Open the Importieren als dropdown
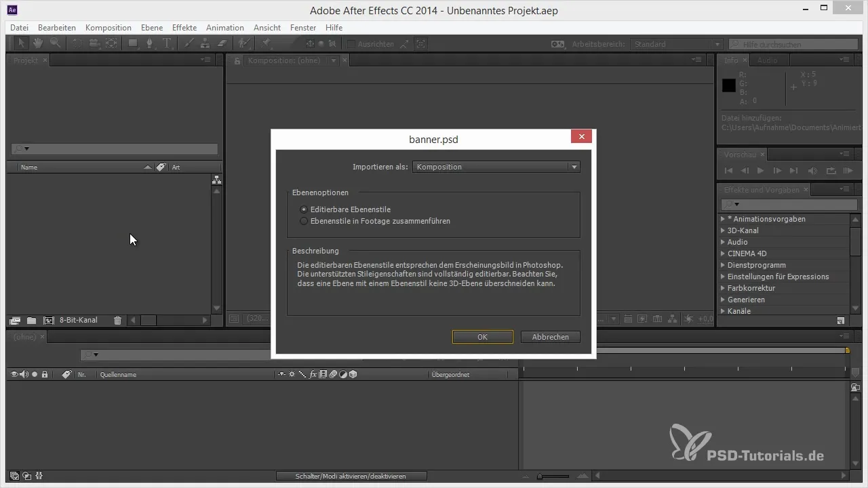Viewport: 868px width, 488px height. click(x=496, y=167)
